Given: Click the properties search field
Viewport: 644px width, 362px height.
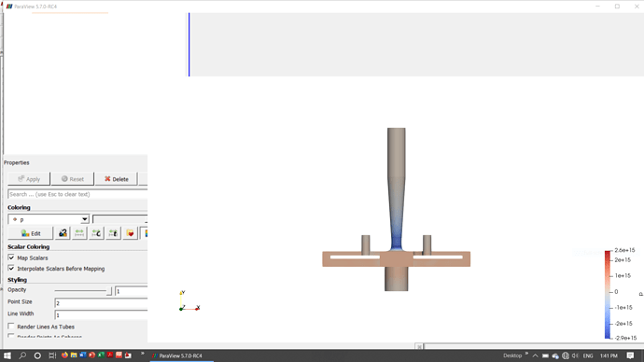Looking at the screenshot, I should [77, 194].
